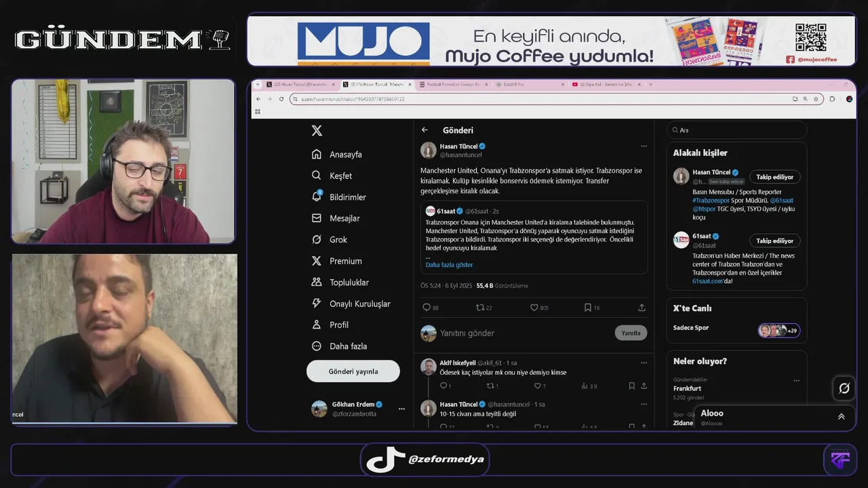Open the 55,4 B Görüntüleme view count
Image resolution: width=868 pixels, height=488 pixels.
pos(502,286)
